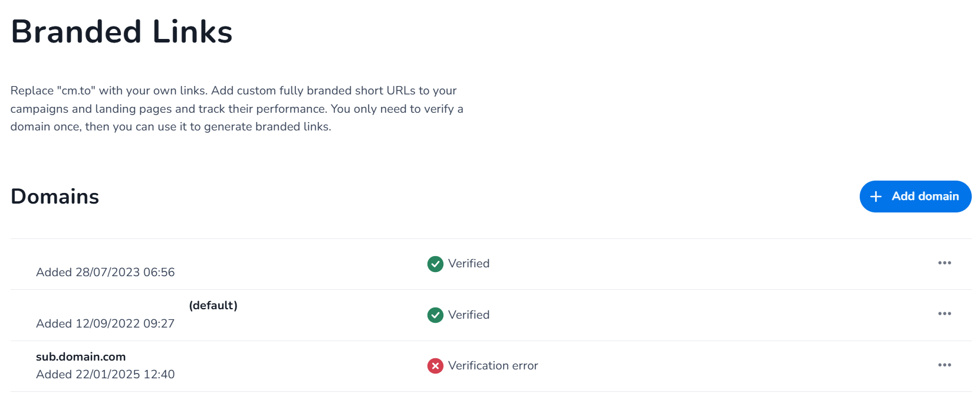Click the "Branded Links" page heading
Image resolution: width=980 pixels, height=396 pixels.
click(x=121, y=32)
